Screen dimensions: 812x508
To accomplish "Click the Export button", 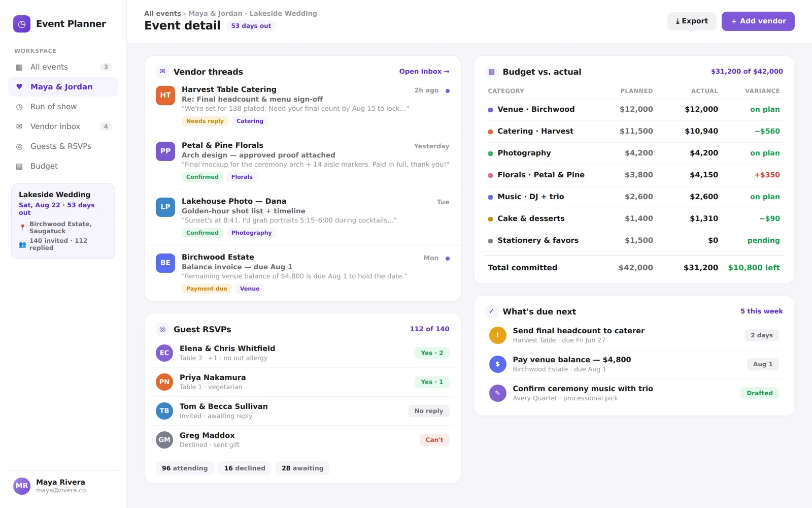I will 692,21.
